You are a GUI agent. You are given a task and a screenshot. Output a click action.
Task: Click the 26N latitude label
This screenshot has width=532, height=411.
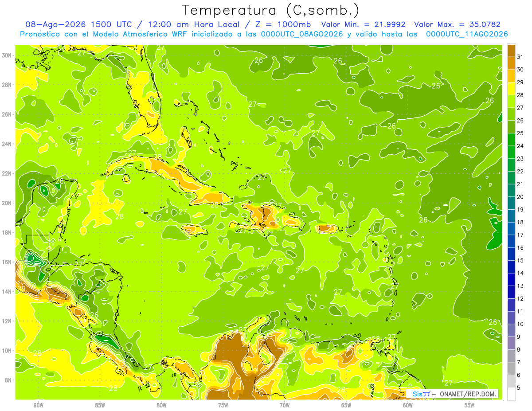click(x=7, y=114)
